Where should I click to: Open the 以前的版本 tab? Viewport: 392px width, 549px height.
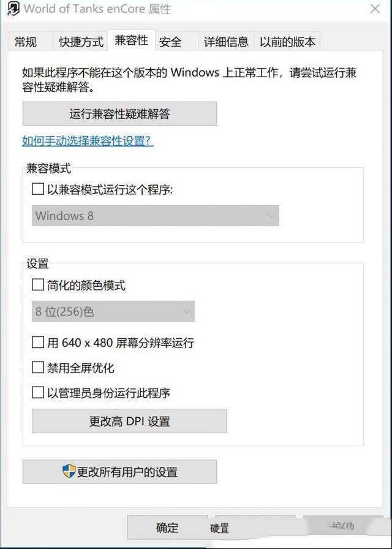tap(287, 42)
